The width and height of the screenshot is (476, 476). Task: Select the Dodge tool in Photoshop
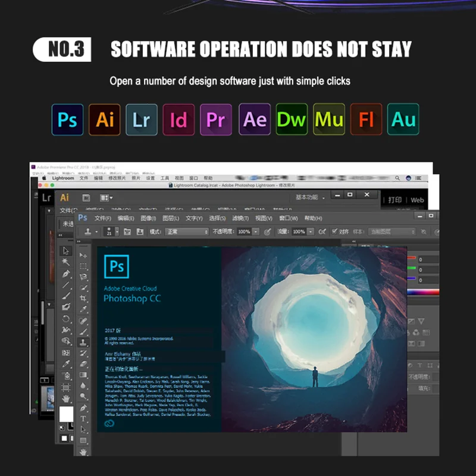point(83,396)
